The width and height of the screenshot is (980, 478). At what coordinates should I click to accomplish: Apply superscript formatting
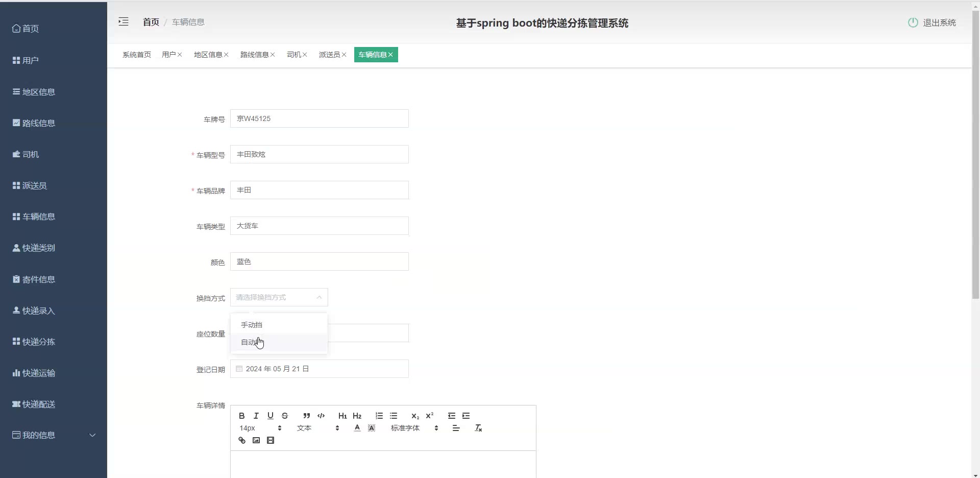430,416
